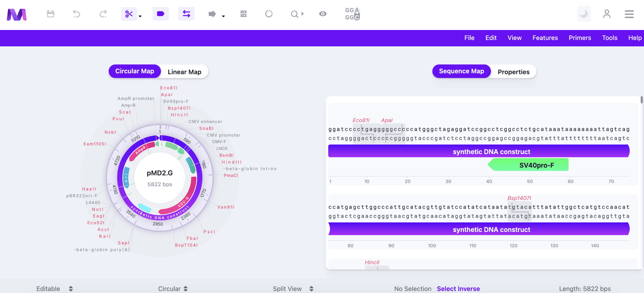Toggle the scissors cut-sites icon
Viewport: 644px width, 293px height.
pos(129,14)
